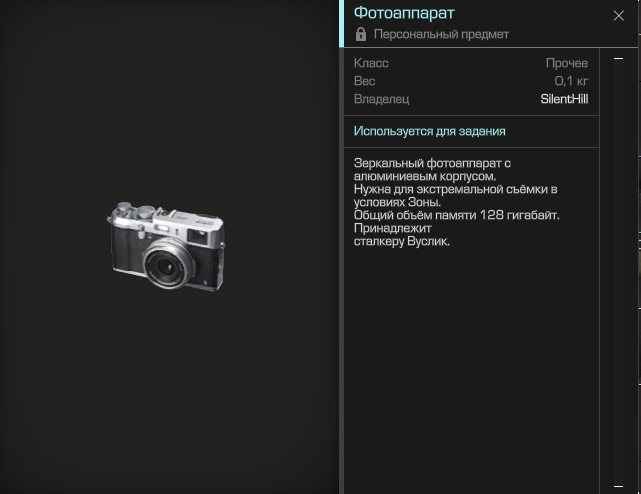Click the Вес row label
Viewport: 641px width, 494px height.
(364, 81)
